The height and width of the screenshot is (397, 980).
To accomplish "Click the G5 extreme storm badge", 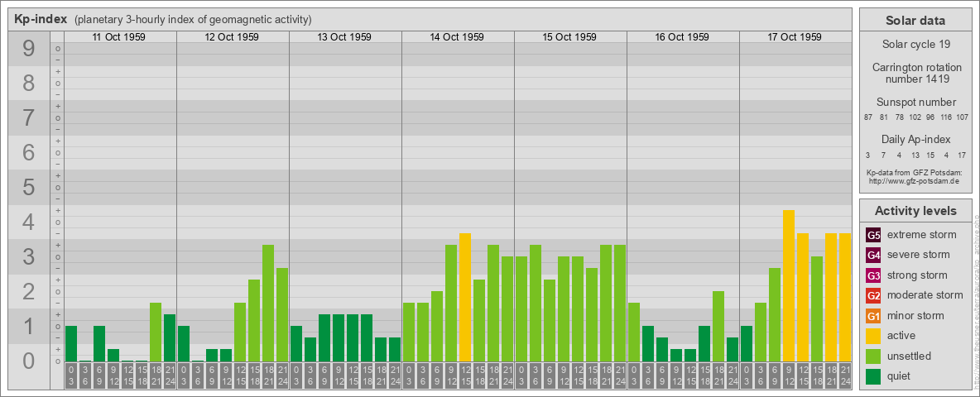I will (x=873, y=235).
